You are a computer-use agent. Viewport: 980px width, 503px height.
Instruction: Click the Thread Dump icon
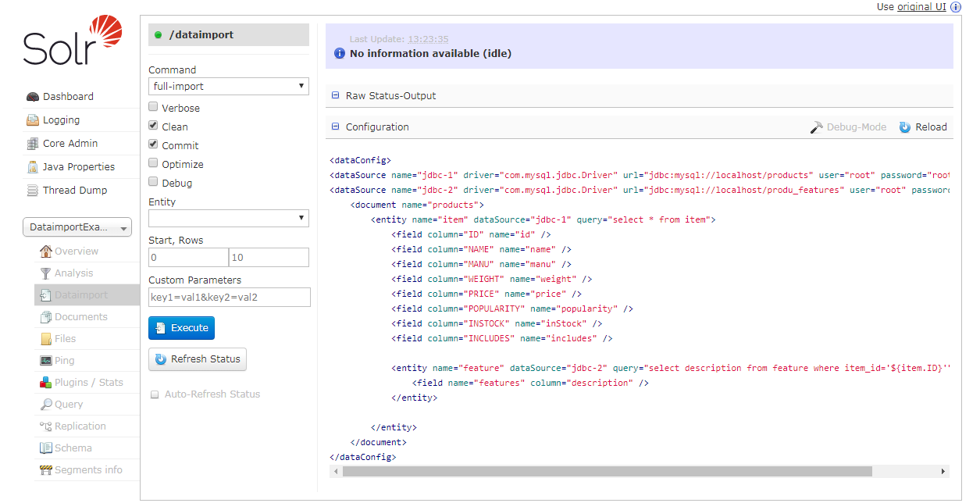(x=33, y=191)
